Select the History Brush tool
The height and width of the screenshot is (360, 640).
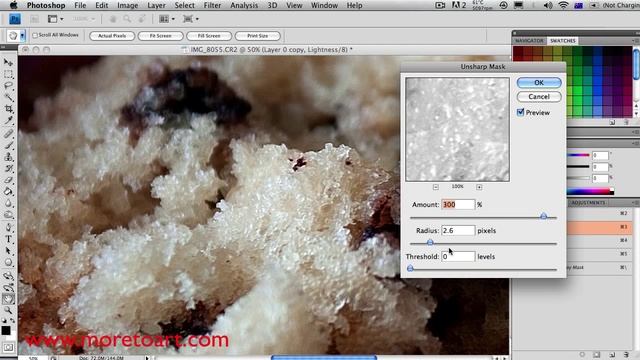click(x=8, y=168)
